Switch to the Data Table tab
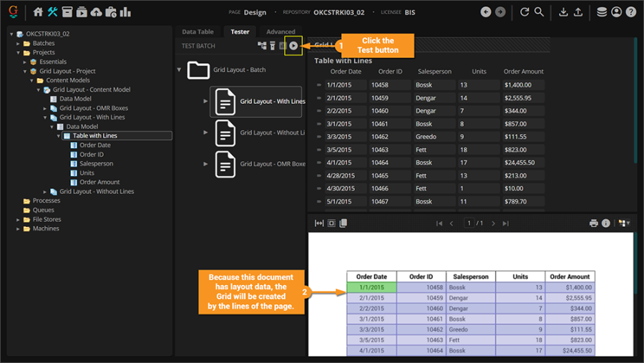Image resolution: width=644 pixels, height=363 pixels. tap(197, 32)
